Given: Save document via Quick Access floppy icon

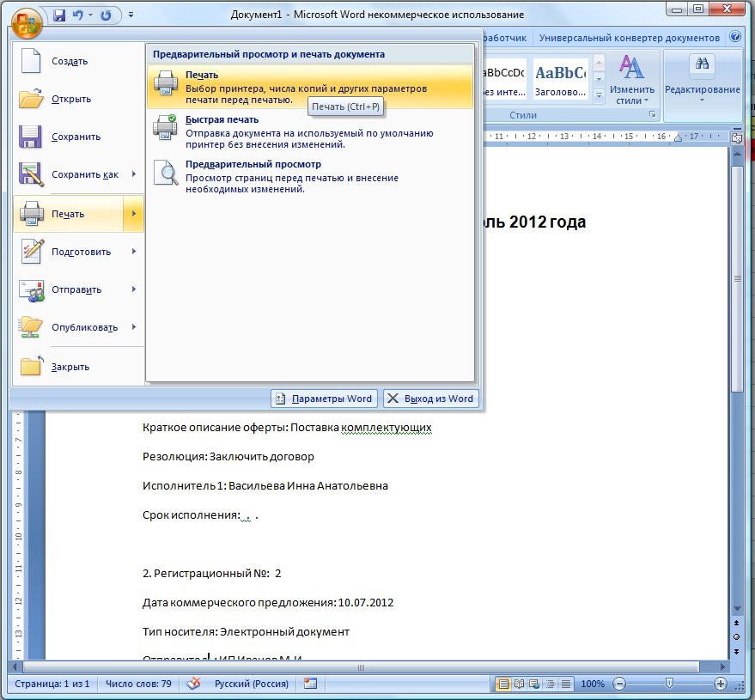Looking at the screenshot, I should pos(59,15).
